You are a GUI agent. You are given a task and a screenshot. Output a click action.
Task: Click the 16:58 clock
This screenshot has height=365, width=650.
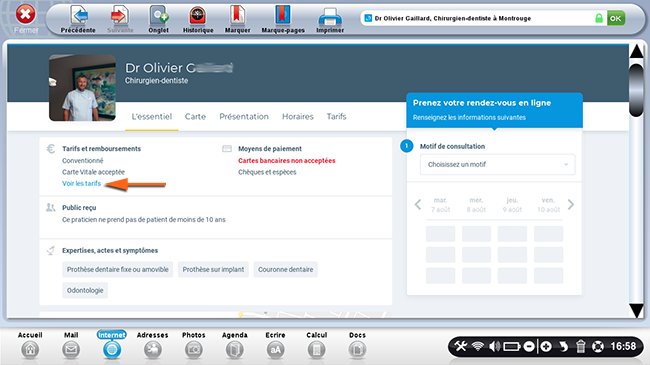623,346
